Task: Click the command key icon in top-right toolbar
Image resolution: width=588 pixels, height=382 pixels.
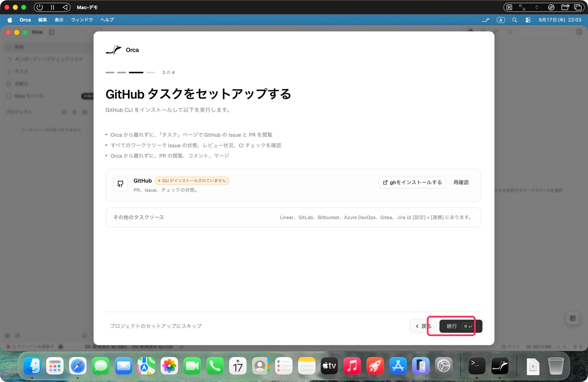Action: [x=509, y=7]
